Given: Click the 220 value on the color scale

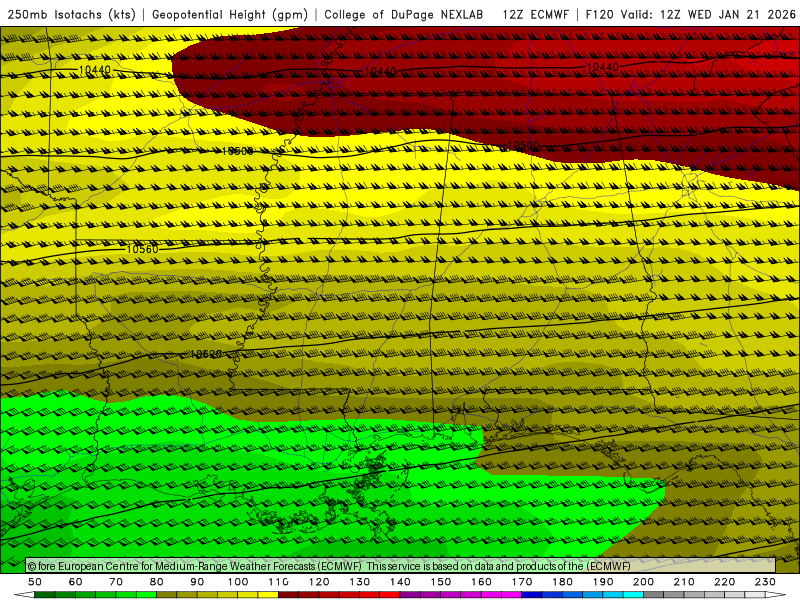Looking at the screenshot, I should (724, 582).
